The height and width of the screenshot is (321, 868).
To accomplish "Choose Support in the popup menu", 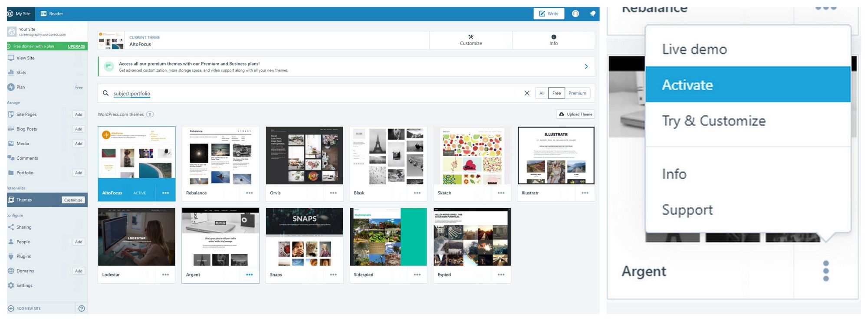I will (748, 210).
